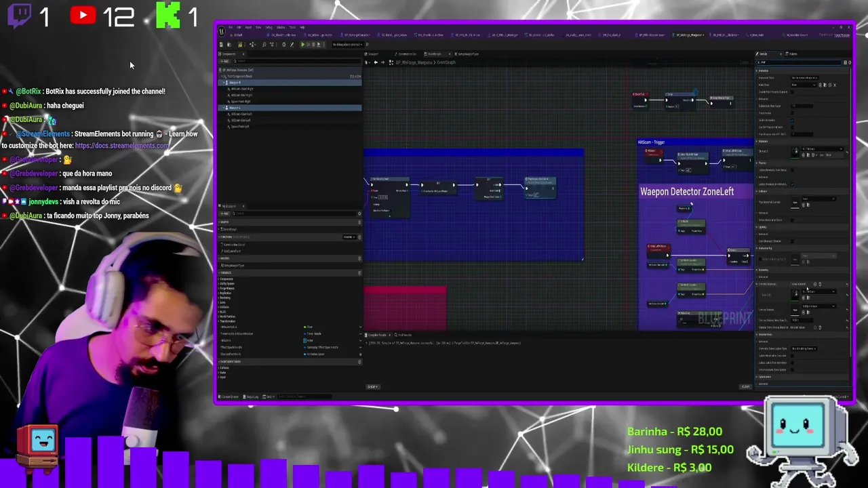
Task: Toggle Update Overlaps on Animation checkbox
Action: pyautogui.click(x=792, y=184)
